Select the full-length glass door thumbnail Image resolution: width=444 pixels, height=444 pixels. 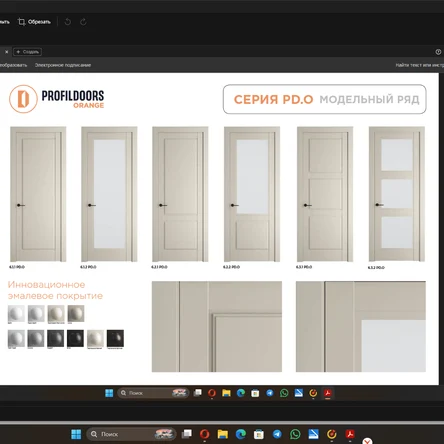pos(109,194)
